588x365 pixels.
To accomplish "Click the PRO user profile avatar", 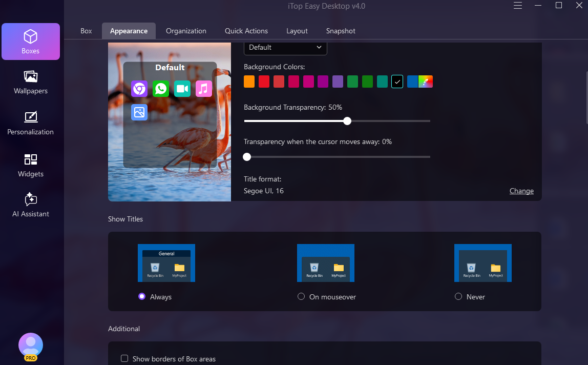I will tap(31, 346).
